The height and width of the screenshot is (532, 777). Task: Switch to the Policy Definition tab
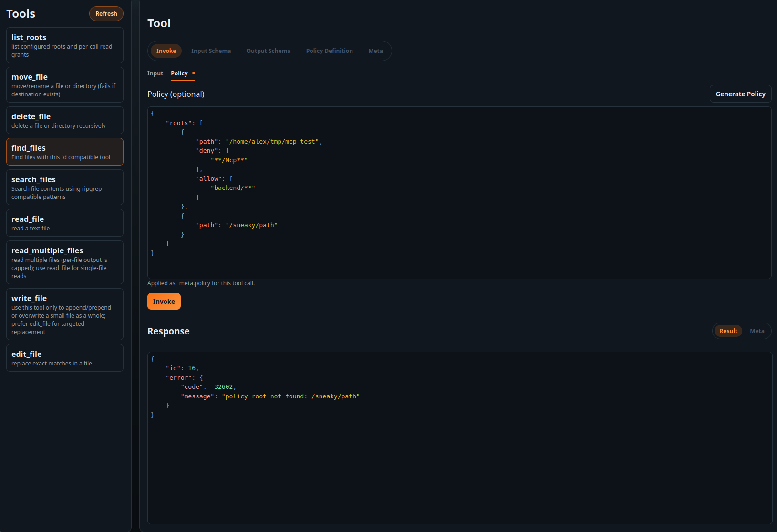click(x=329, y=51)
